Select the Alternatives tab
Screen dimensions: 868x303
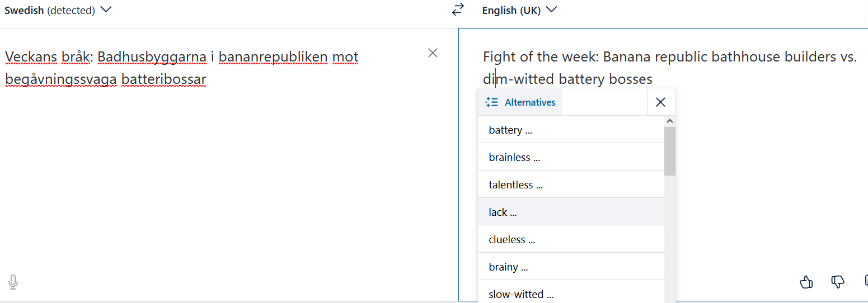[520, 102]
